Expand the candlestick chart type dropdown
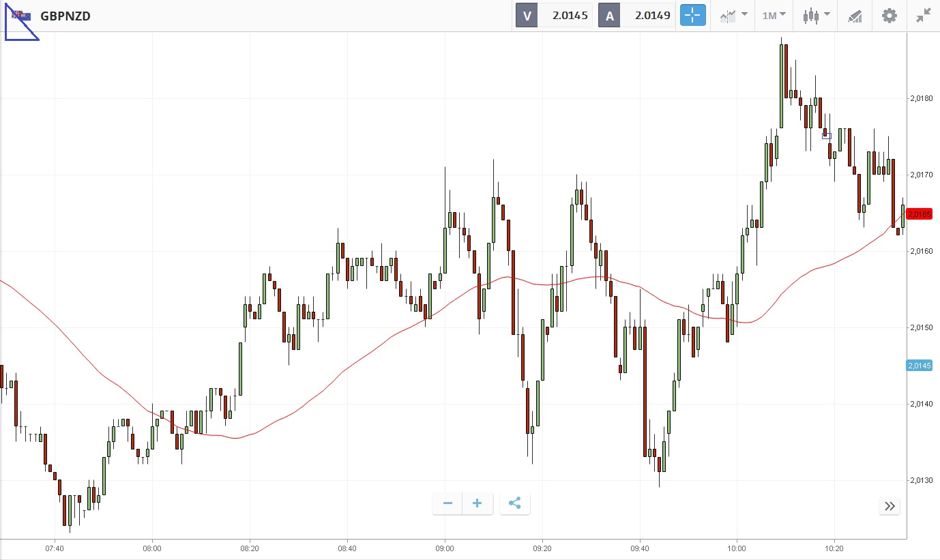This screenshot has width=940, height=560. pyautogui.click(x=816, y=15)
